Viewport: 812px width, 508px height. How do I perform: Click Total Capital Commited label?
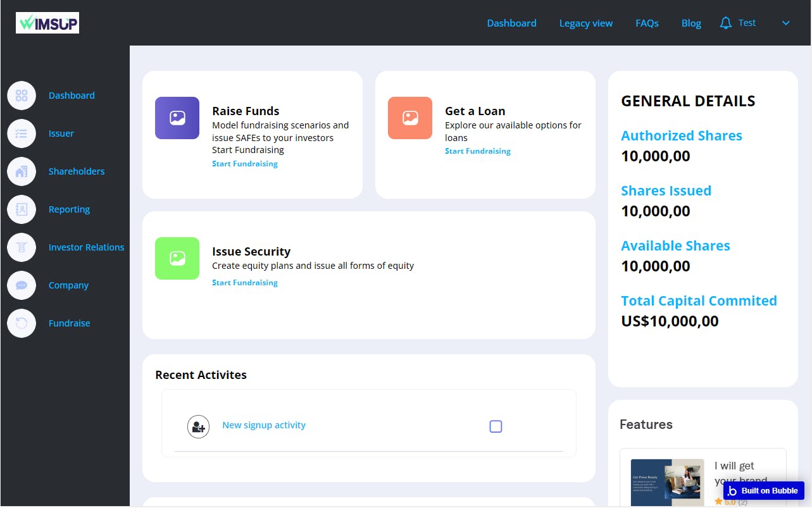click(x=699, y=300)
